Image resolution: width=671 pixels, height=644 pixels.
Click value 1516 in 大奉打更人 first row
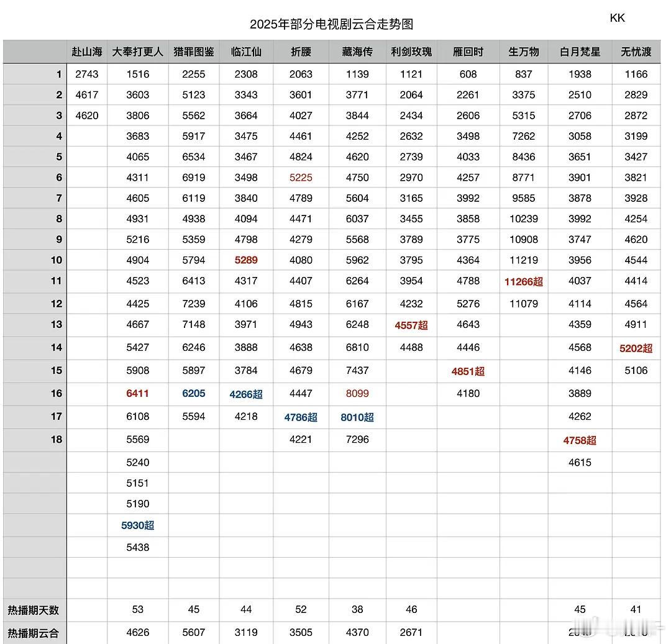[x=137, y=75]
